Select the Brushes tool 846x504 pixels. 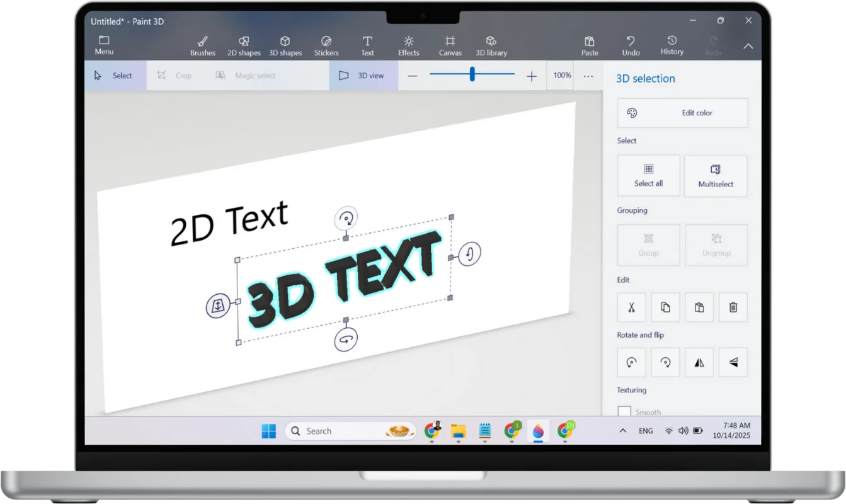pyautogui.click(x=202, y=44)
